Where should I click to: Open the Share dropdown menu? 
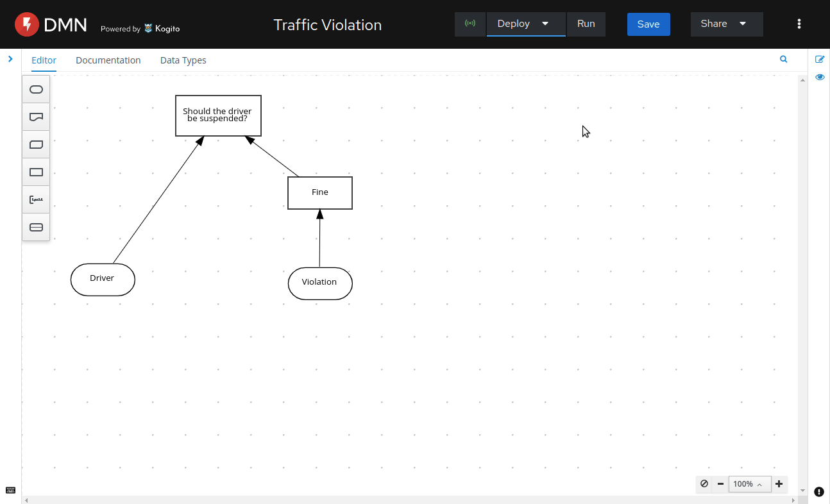[x=726, y=24]
